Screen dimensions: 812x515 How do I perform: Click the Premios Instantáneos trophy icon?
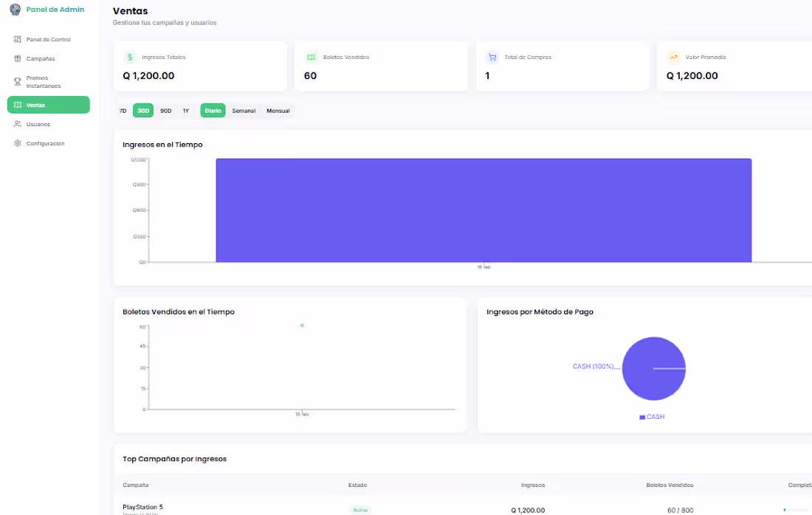pos(18,82)
